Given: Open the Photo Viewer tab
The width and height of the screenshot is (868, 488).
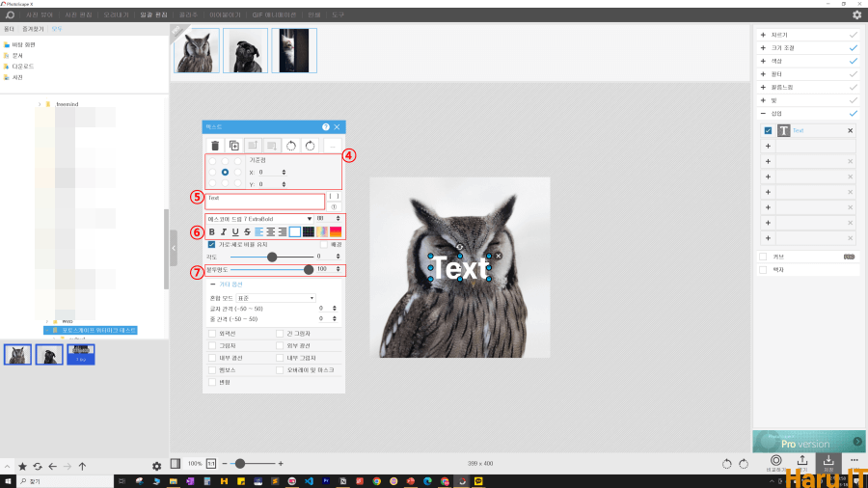Looking at the screenshot, I should (x=40, y=14).
